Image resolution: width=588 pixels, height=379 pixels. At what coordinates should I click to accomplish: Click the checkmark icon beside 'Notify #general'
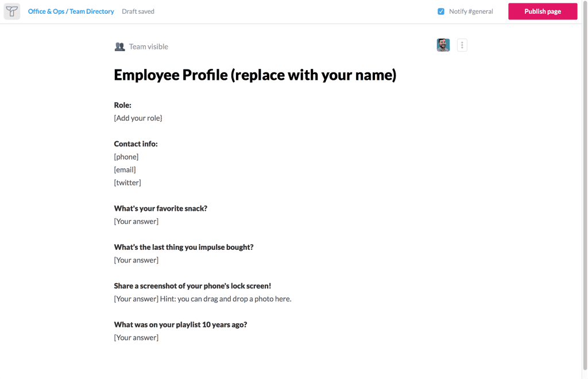(440, 11)
